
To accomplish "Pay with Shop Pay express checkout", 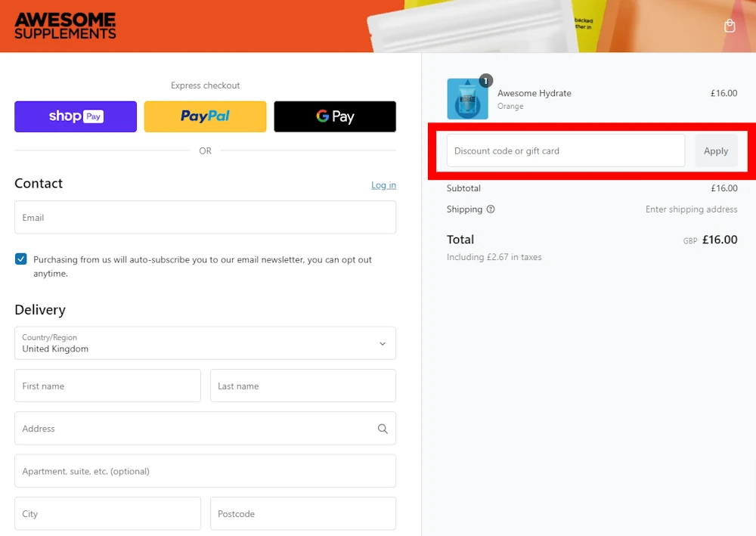I will pyautogui.click(x=76, y=116).
